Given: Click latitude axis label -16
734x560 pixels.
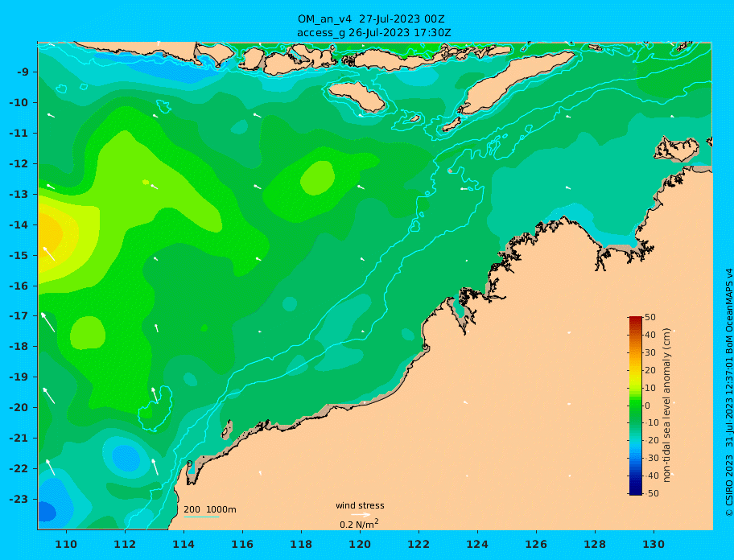Looking at the screenshot, I should tap(19, 286).
